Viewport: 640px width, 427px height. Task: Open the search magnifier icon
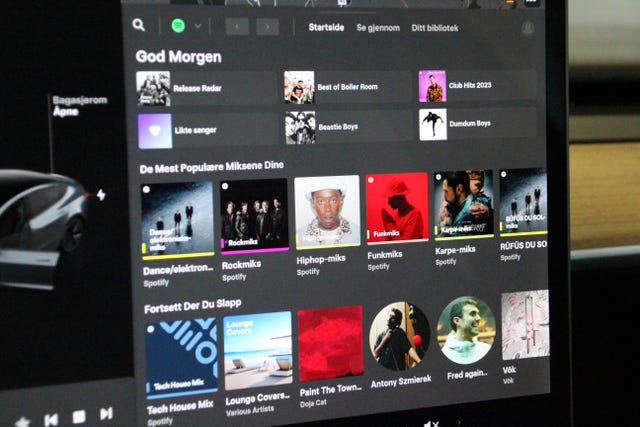point(139,25)
